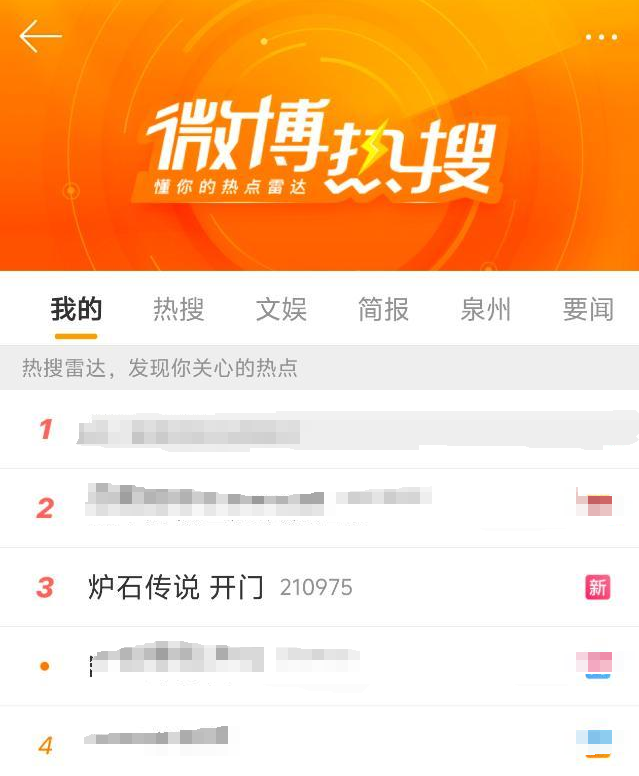Select the 我的 tab
The image size is (639, 776).
[76, 309]
